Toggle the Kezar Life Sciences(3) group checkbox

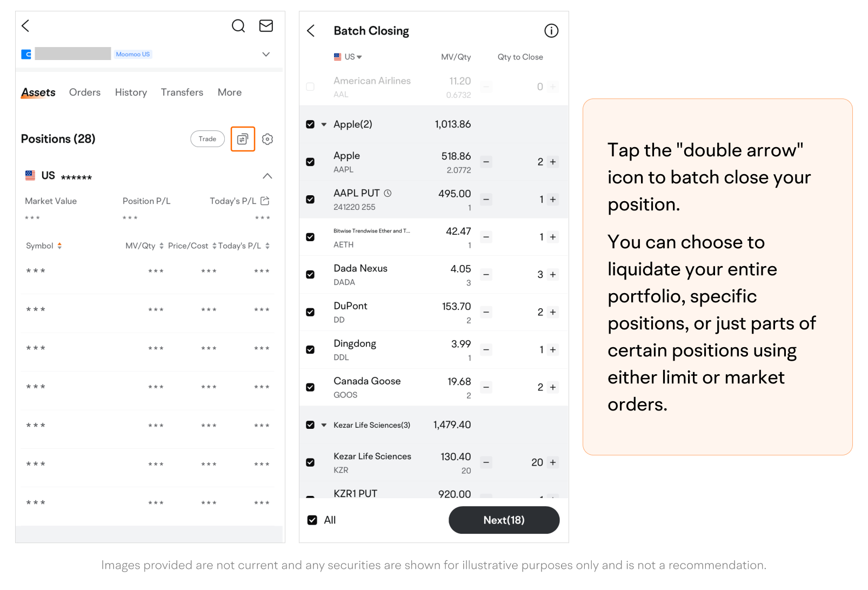[310, 425]
